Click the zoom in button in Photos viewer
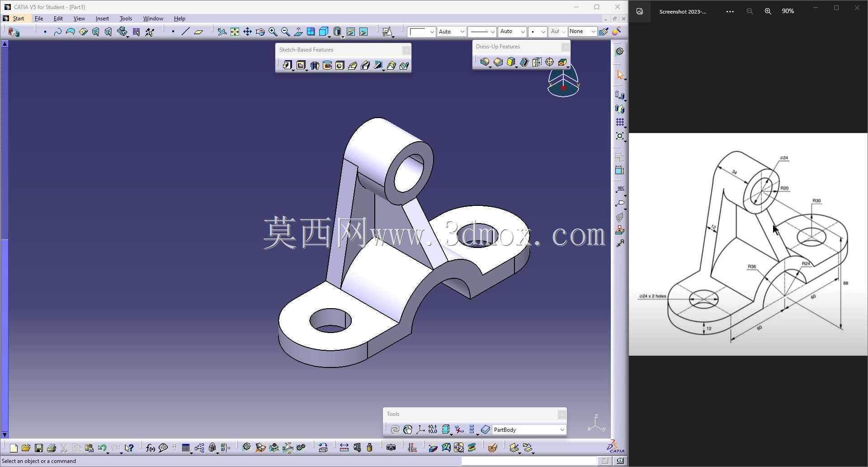Viewport: 868px width, 467px height. [768, 11]
